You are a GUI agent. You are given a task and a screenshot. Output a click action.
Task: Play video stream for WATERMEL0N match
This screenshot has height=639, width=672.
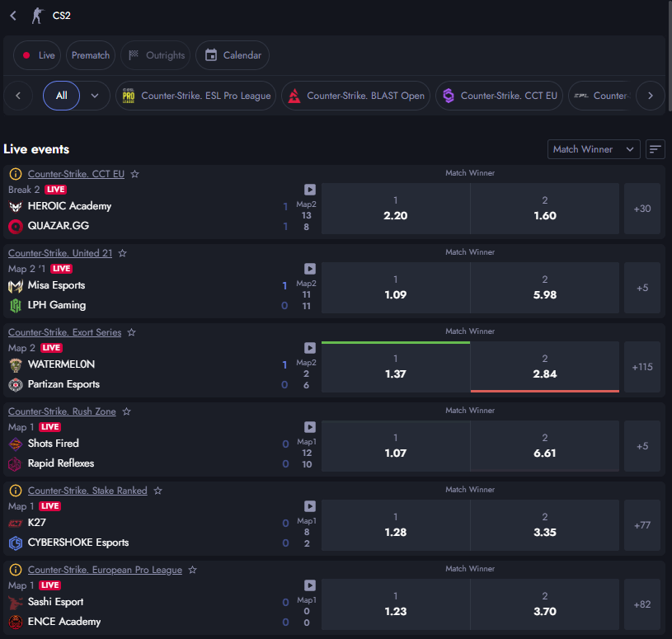309,348
